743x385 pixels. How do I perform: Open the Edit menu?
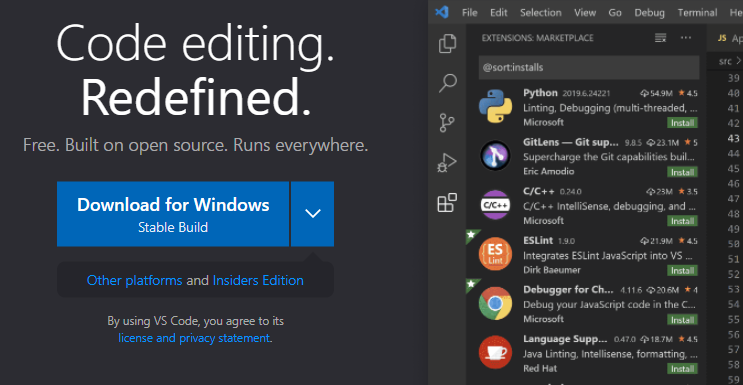pyautogui.click(x=498, y=13)
